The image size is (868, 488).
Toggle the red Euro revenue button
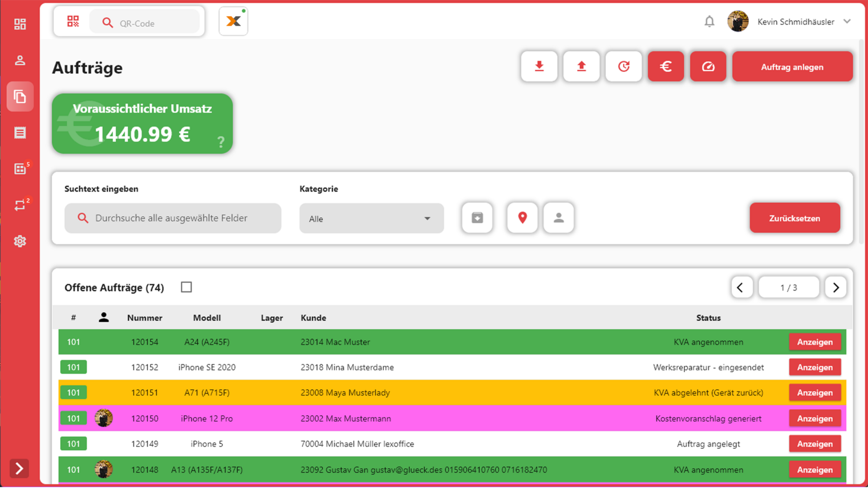[665, 67]
